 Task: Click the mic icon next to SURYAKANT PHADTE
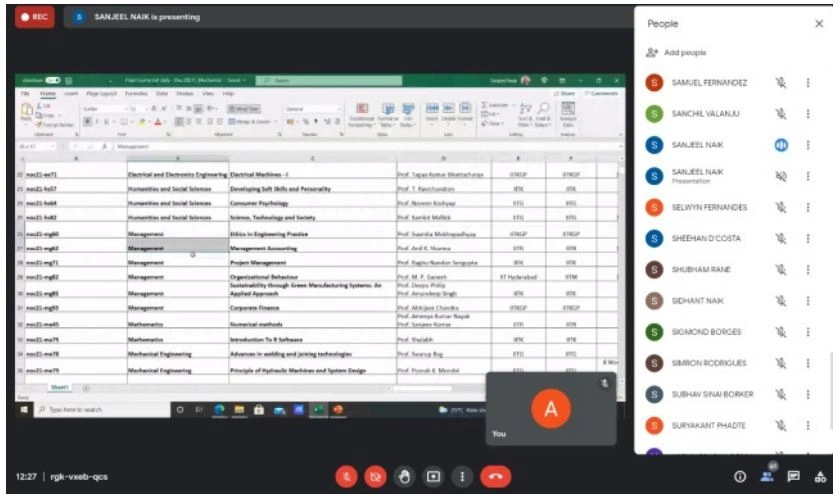point(781,426)
